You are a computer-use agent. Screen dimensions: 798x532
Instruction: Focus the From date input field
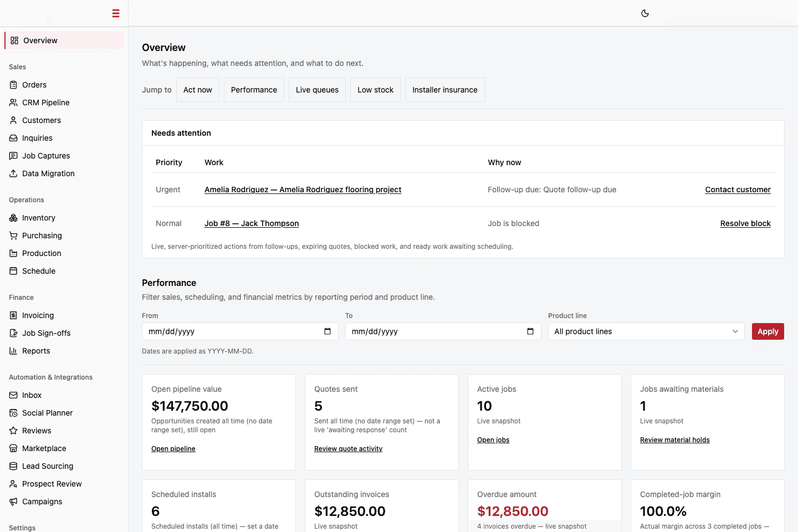240,331
